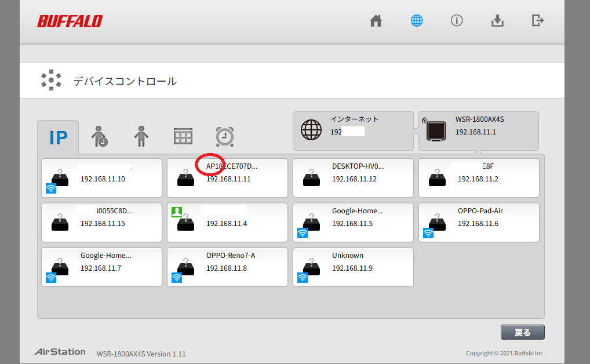Click Wi-Fi badge on 192.168.11.7 device
This screenshot has width=590, height=364.
(51, 278)
